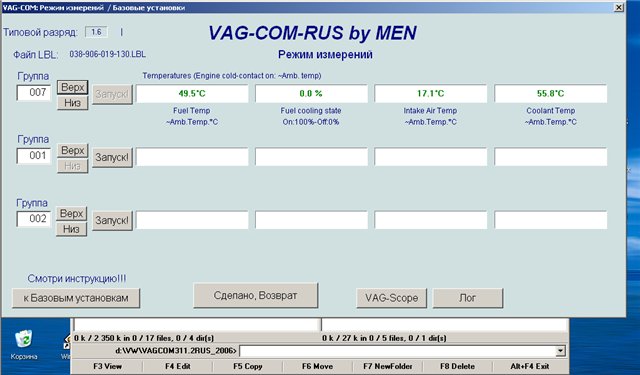Click the F3 View function key
The width and height of the screenshot is (640, 375).
108,366
